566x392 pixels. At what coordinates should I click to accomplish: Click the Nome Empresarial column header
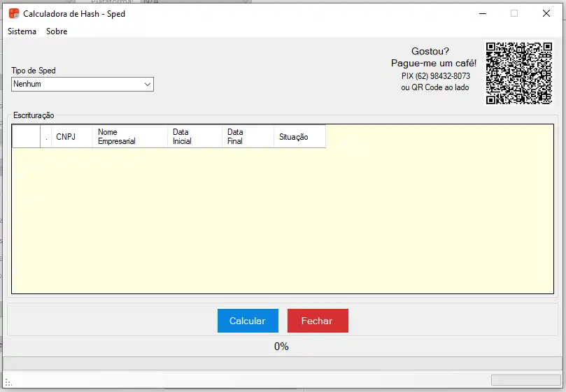(130, 137)
